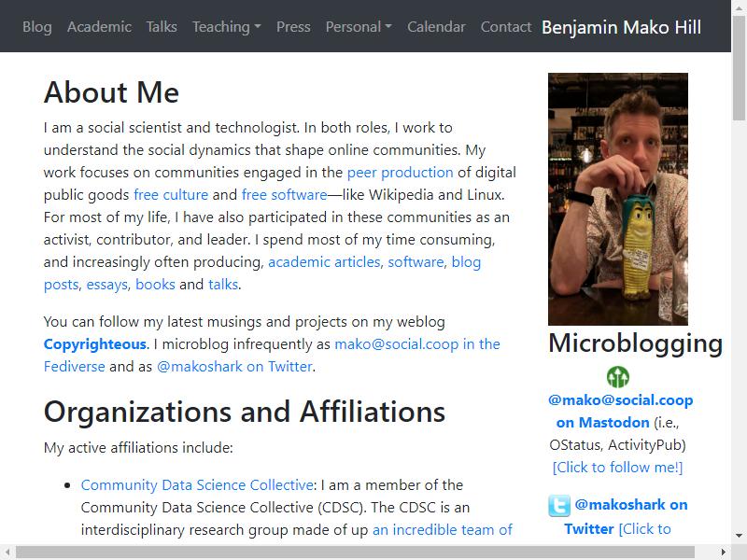Click the profile photo of Benjamin
747x560 pixels.
tap(618, 199)
